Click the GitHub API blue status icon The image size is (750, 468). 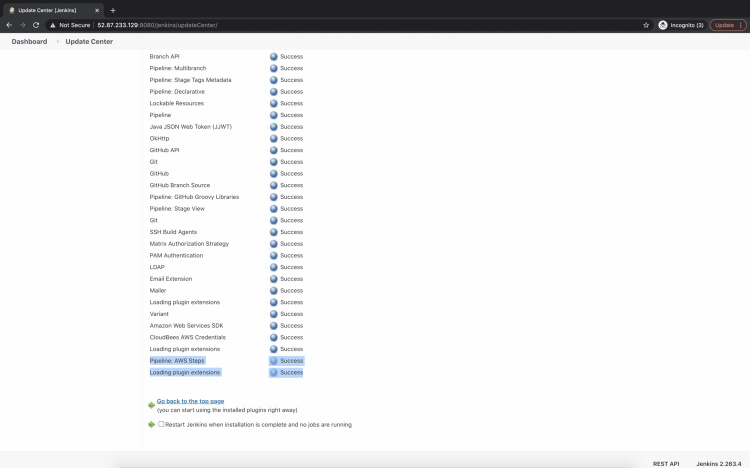pyautogui.click(x=273, y=150)
